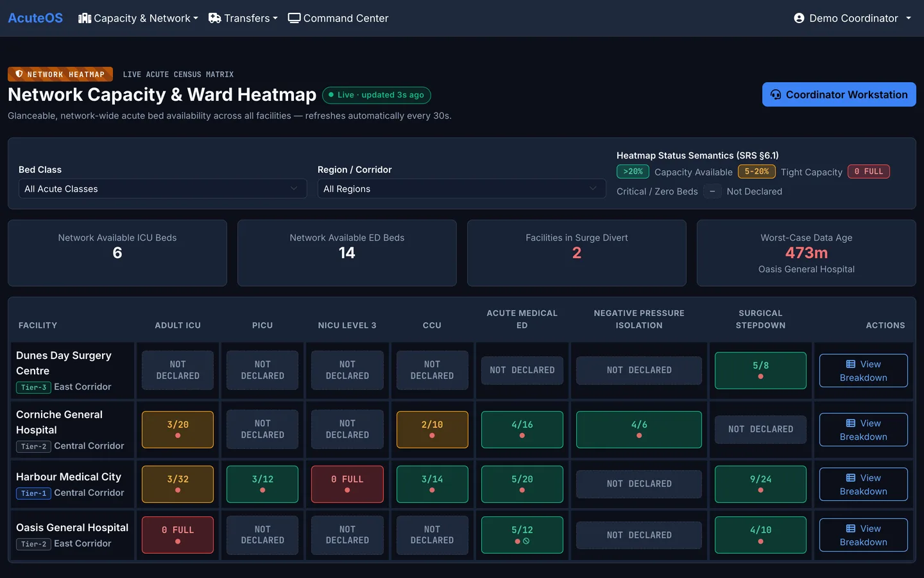Click the headset icon in Coordinator Workstation
Image resolution: width=924 pixels, height=578 pixels.
pos(776,95)
